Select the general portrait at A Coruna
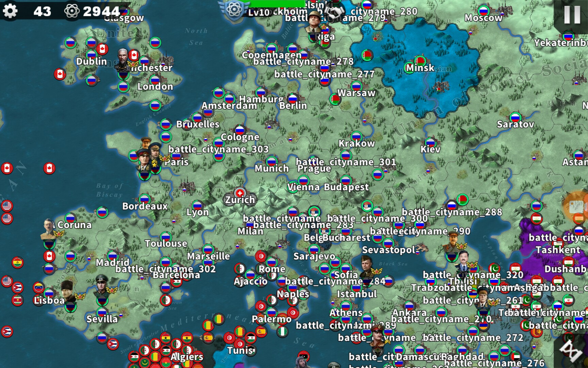 point(49,229)
